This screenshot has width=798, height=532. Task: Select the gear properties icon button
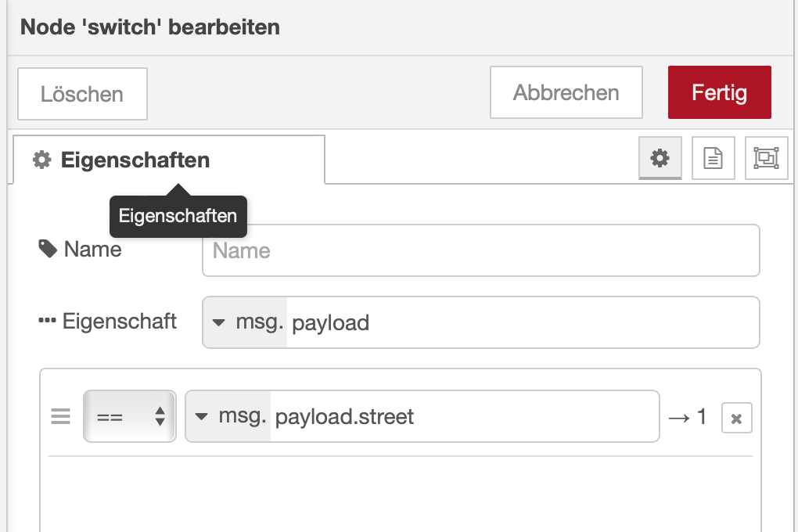[660, 159]
